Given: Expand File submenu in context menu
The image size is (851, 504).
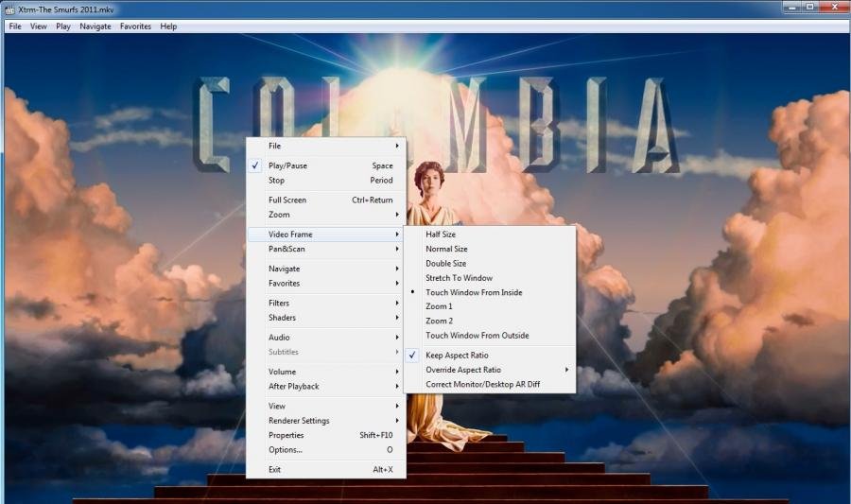Looking at the screenshot, I should 325,146.
